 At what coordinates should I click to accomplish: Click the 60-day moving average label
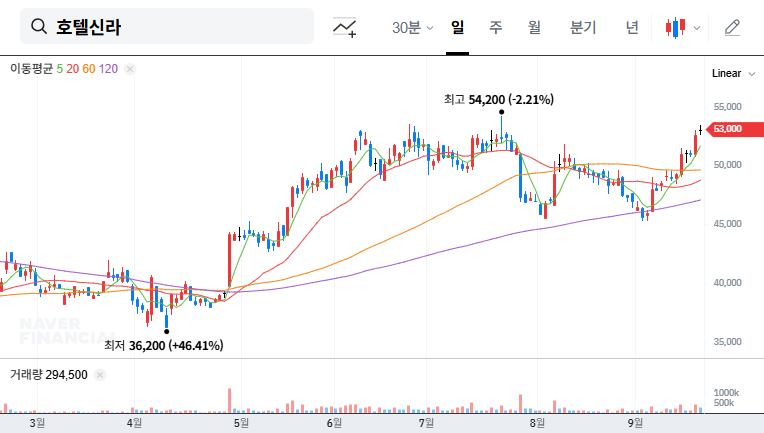(89, 69)
